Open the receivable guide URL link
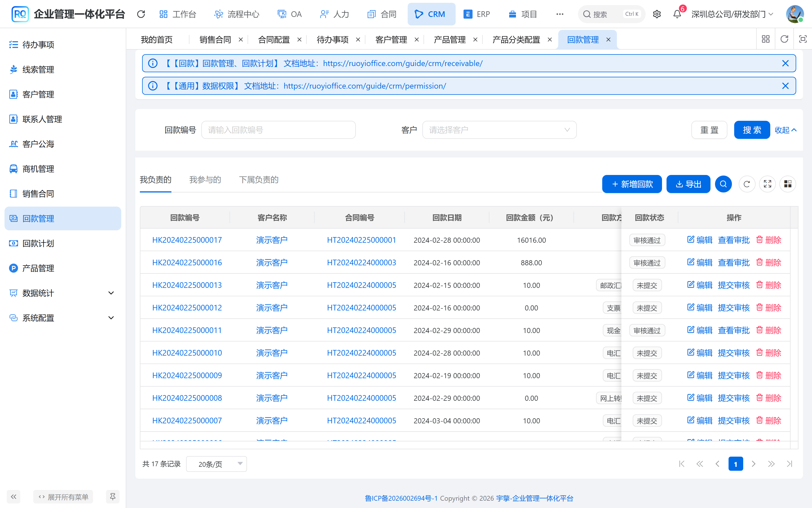This screenshot has width=812, height=508. 403,63
